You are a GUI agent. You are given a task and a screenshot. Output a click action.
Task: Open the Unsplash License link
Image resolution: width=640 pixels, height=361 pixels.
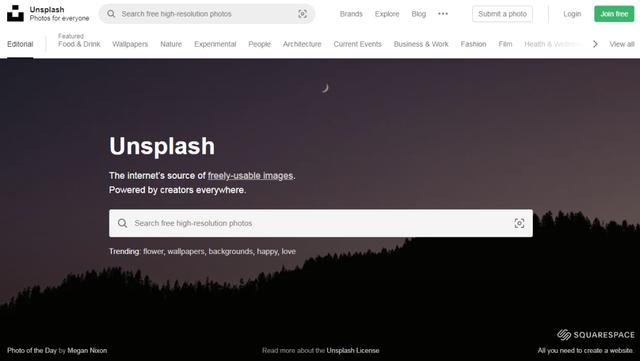(353, 350)
